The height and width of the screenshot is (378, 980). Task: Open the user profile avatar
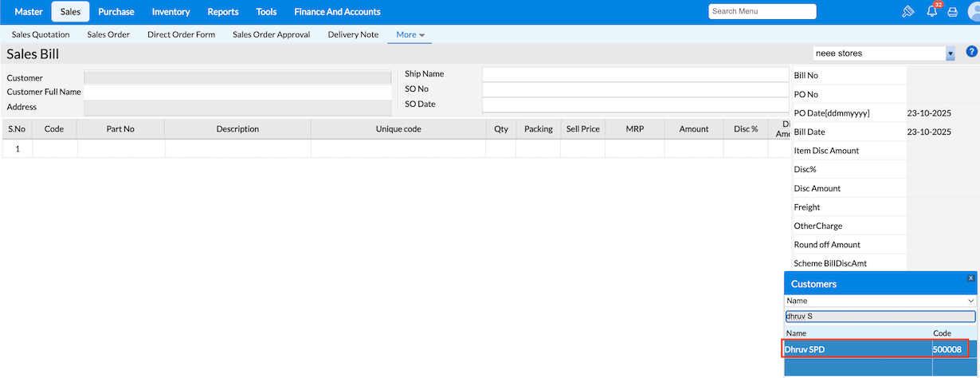973,12
